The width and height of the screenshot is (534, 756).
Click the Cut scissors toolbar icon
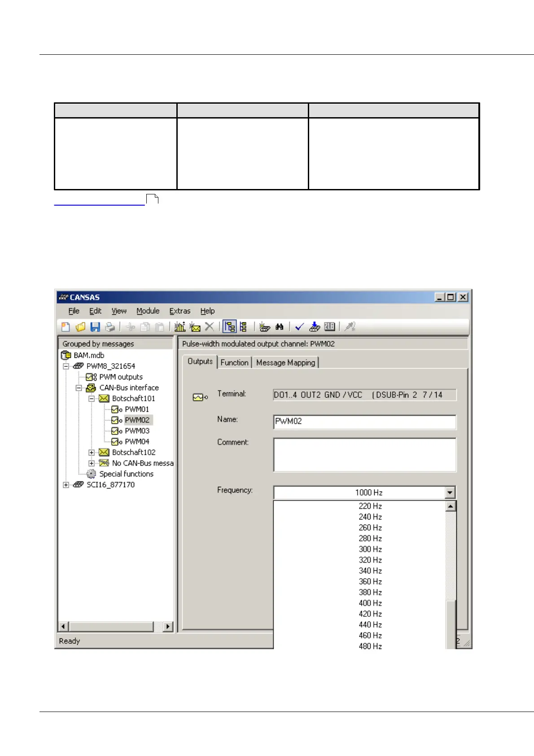(x=131, y=327)
